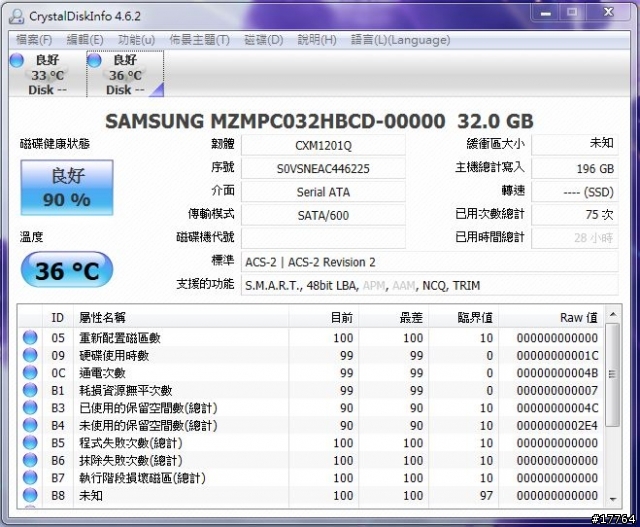The image size is (640, 527).
Task: Click raw value 0000000002E4
Action: pos(557,425)
